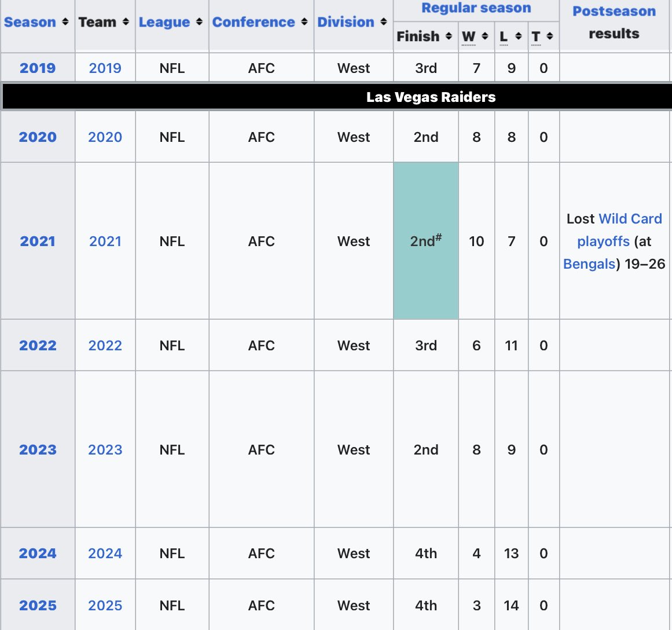Viewport: 672px width, 630px height.
Task: Open the bold 2025 season link
Action: [x=38, y=605]
